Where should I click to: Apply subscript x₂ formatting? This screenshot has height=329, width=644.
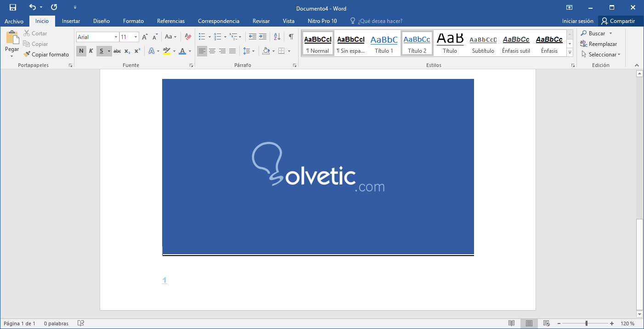pos(127,51)
